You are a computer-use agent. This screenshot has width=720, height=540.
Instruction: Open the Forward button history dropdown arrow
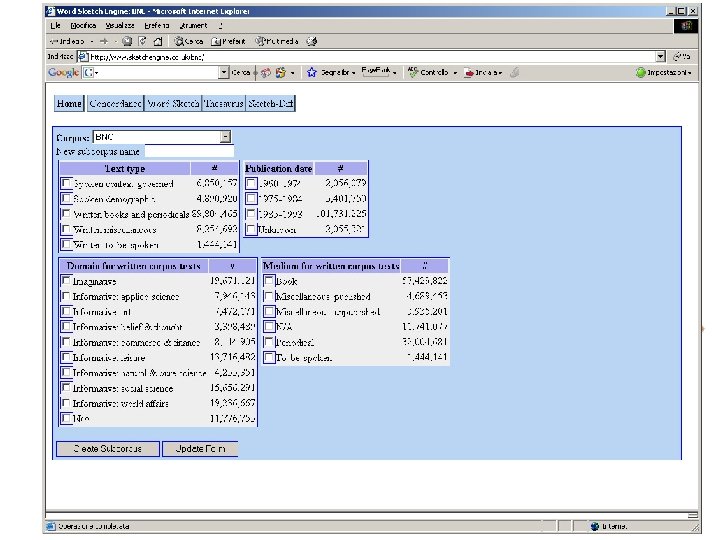tap(115, 42)
